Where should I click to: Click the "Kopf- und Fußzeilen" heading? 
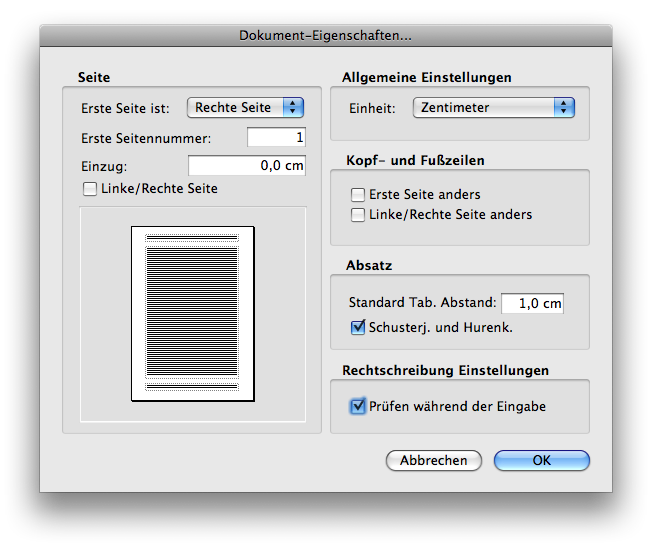(415, 160)
